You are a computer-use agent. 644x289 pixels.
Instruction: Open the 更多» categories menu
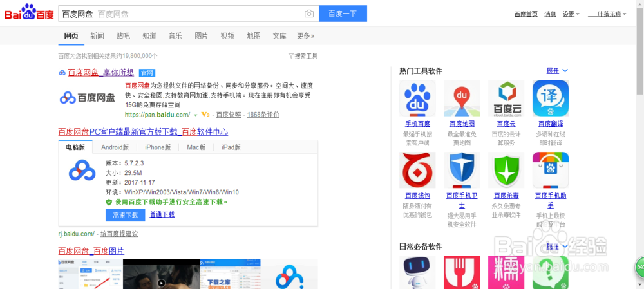coord(305,35)
